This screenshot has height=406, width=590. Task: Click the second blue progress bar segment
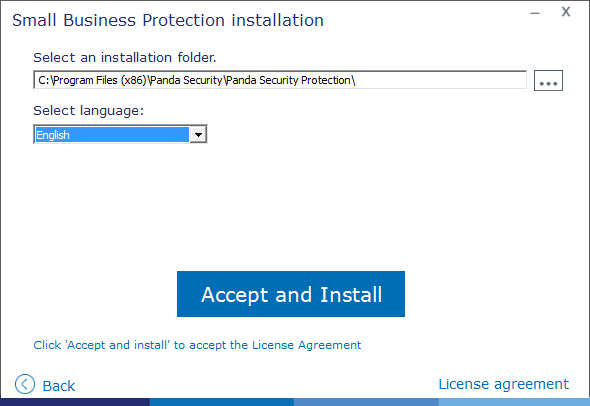coord(222,402)
